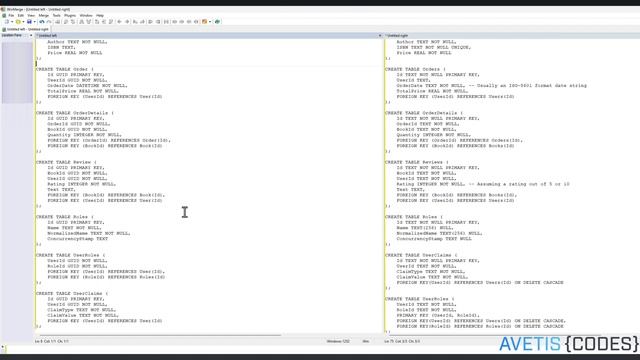This screenshot has height=360, width=640.
Task: Click the 'Untitled left' pane header
Action: pos(208,36)
